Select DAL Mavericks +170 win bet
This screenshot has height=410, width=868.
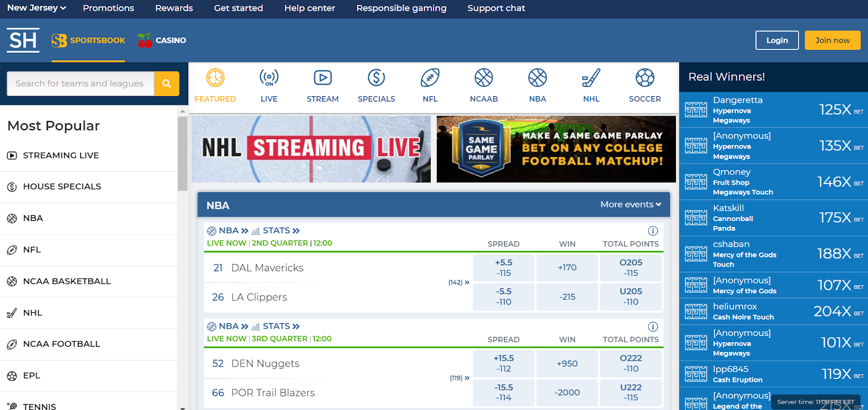567,268
